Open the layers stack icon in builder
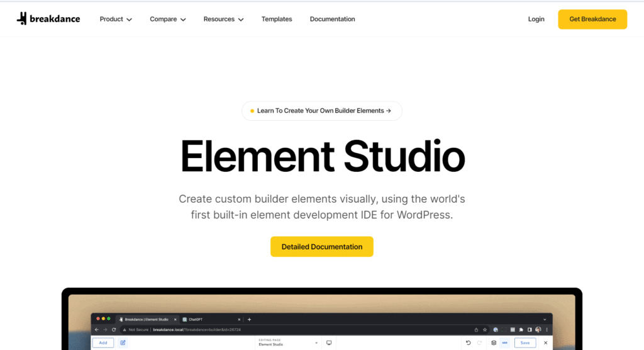The width and height of the screenshot is (644, 350). click(x=494, y=343)
